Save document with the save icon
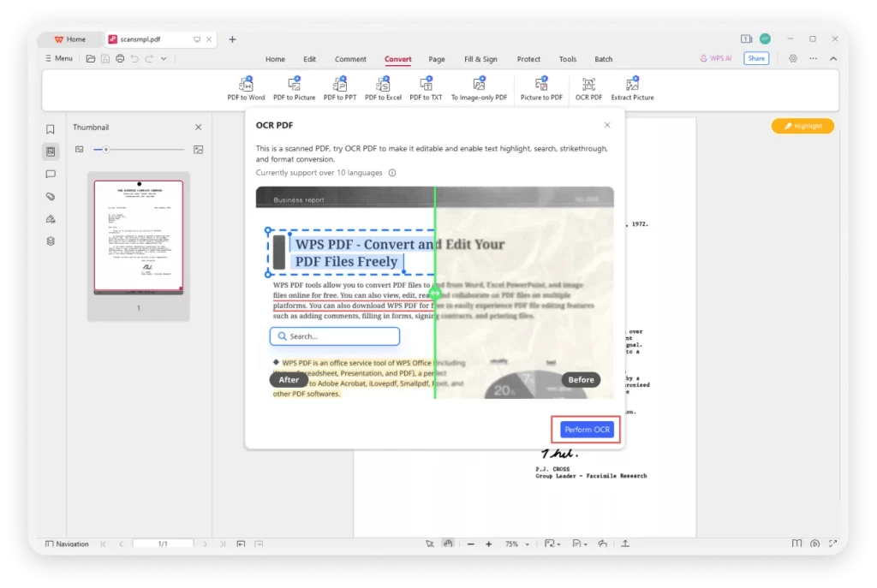Image resolution: width=877 pixels, height=588 pixels. tap(105, 59)
